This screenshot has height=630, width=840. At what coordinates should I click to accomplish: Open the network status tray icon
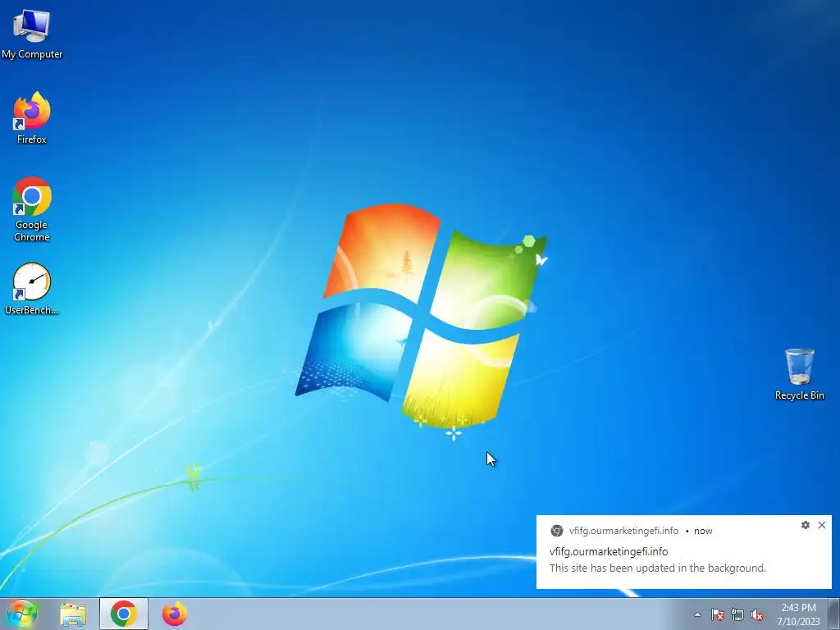tap(737, 614)
